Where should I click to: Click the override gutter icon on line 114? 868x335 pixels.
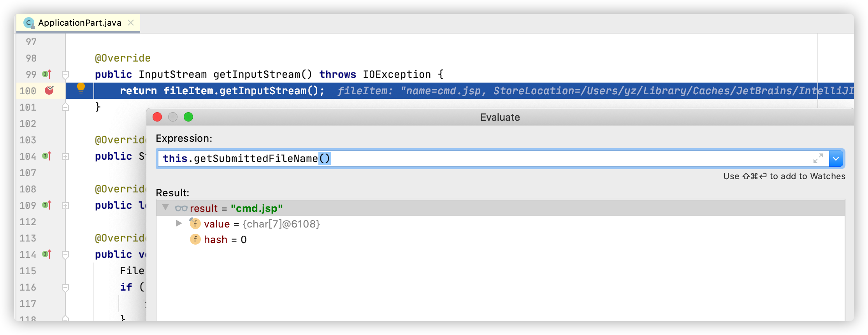[47, 254]
